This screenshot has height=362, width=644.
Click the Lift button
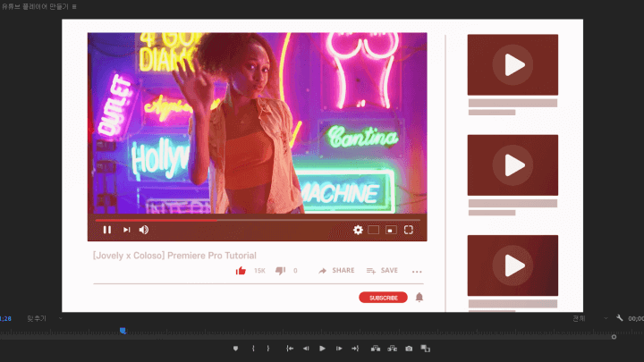tap(376, 349)
